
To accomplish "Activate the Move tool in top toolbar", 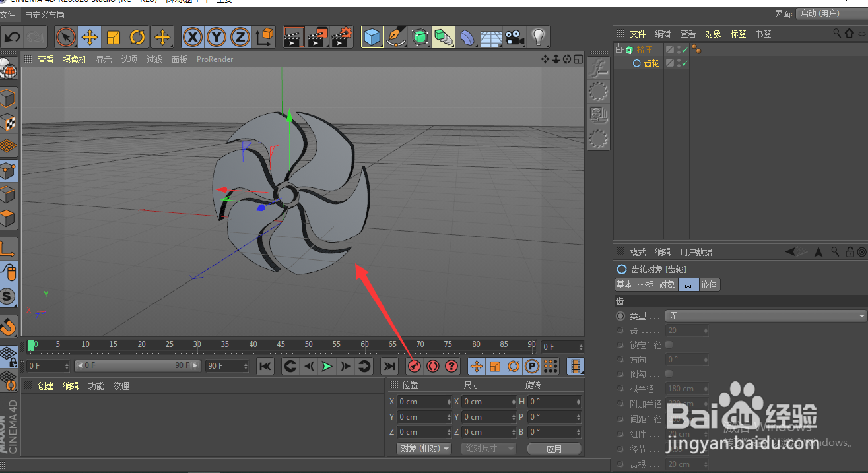I will click(90, 37).
